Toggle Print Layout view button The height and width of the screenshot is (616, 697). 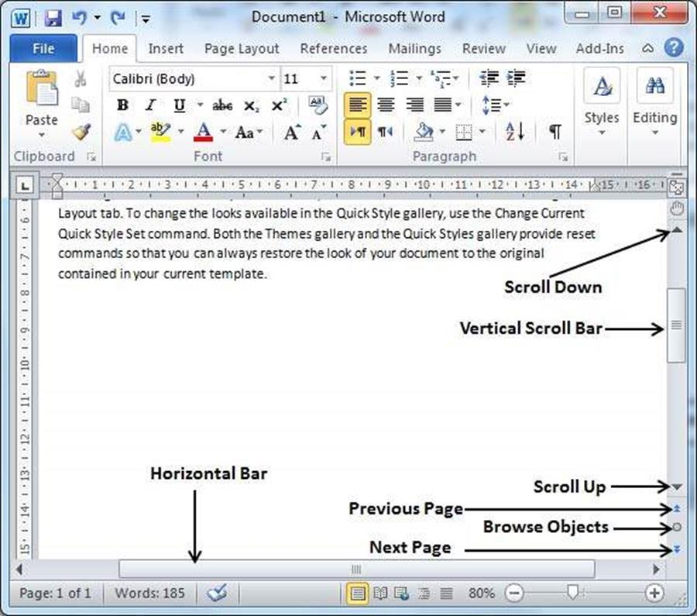tap(358, 594)
